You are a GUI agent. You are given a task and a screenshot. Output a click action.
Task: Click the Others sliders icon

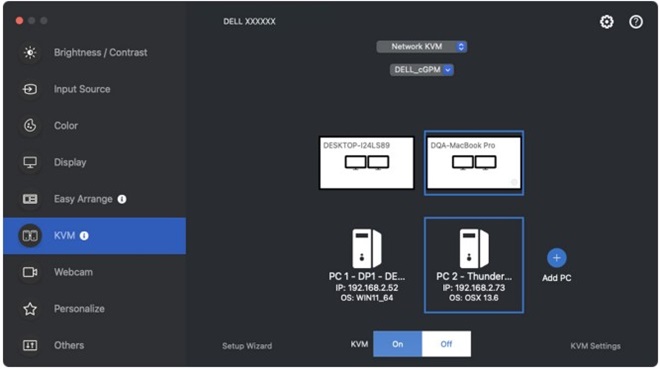click(x=30, y=345)
